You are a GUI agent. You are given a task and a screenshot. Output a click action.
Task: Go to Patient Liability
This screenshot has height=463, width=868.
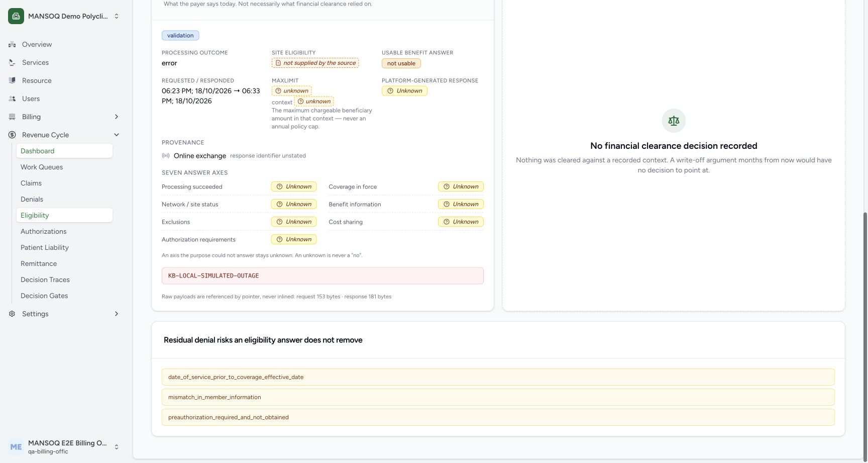point(64,247)
